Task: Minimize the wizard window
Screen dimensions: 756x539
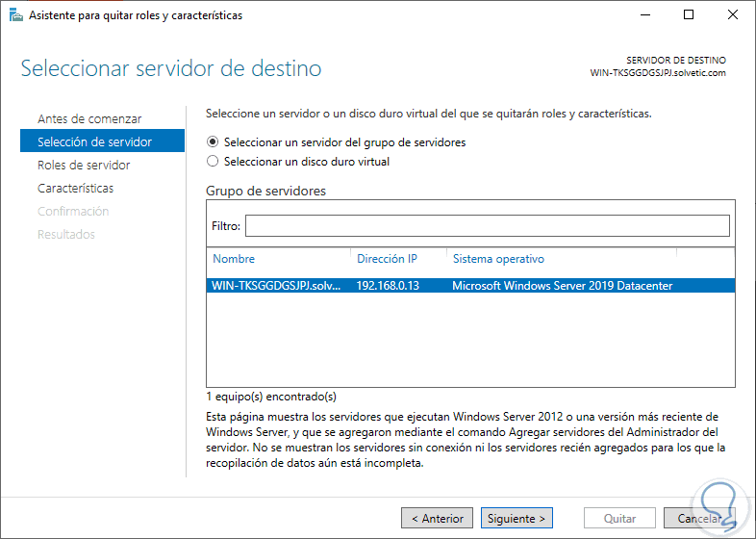Action: coord(645,15)
